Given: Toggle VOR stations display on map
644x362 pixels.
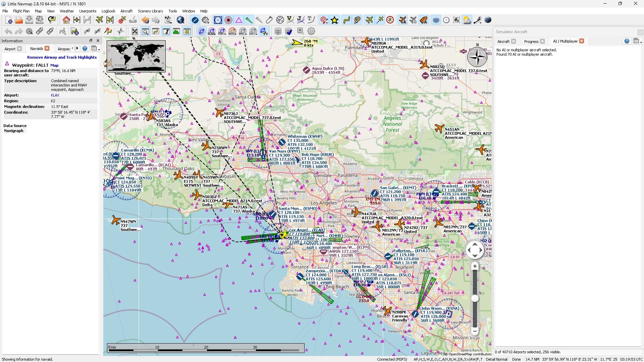Looking at the screenshot, I should [218, 20].
